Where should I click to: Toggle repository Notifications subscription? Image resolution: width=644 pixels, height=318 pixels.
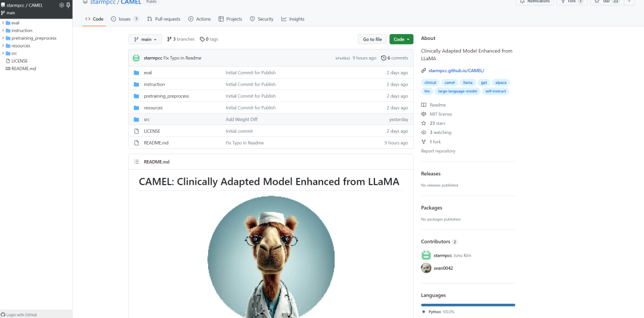pyautogui.click(x=534, y=2)
